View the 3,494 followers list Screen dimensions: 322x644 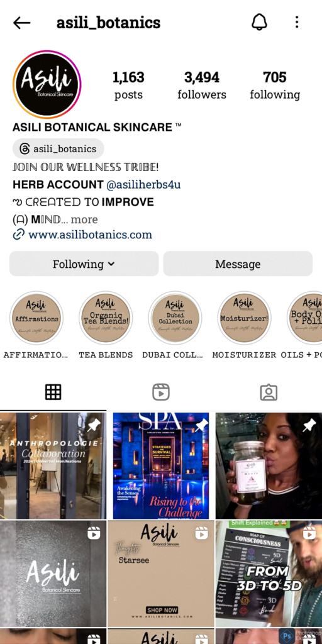pos(202,86)
